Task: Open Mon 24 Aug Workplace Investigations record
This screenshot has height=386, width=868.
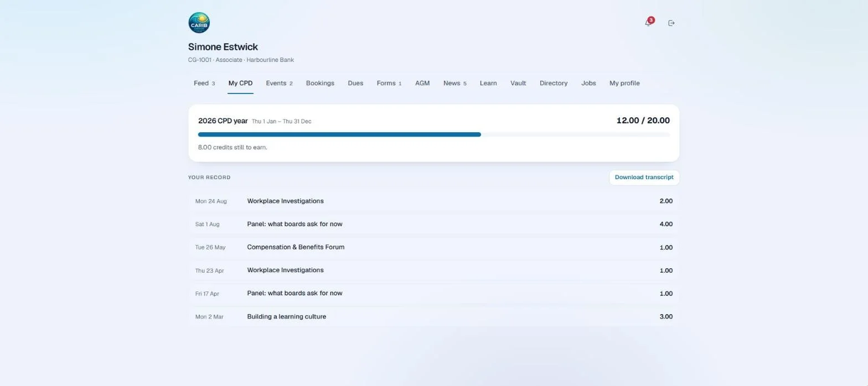Action: point(434,201)
